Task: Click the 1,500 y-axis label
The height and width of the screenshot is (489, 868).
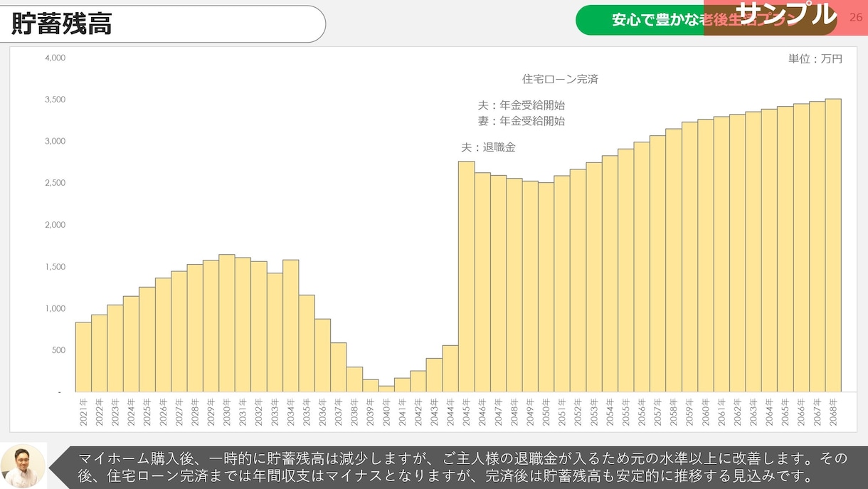Action: (55, 267)
